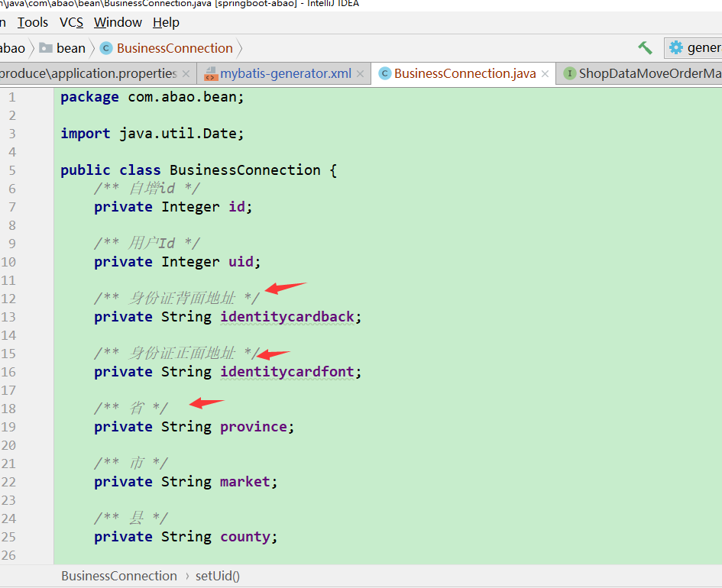Screen dimensions: 722x588
Task: Click the gear icon on the run configuration
Action: 676,47
